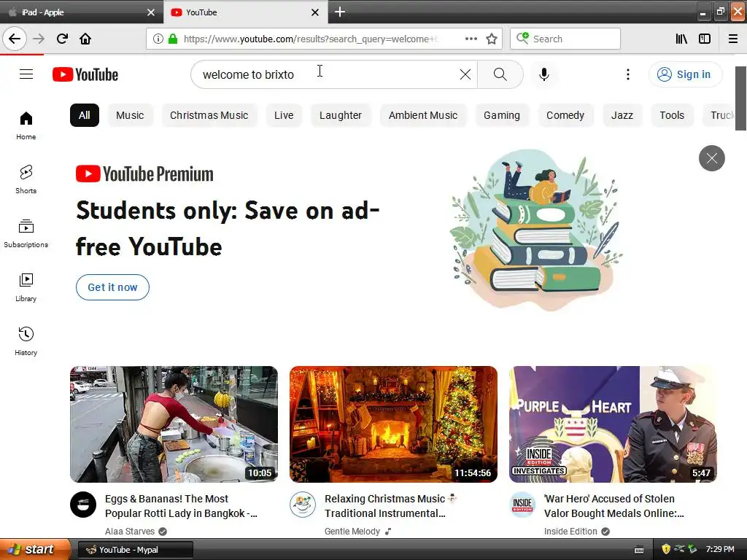Open Library from the sidebar

coord(26,287)
